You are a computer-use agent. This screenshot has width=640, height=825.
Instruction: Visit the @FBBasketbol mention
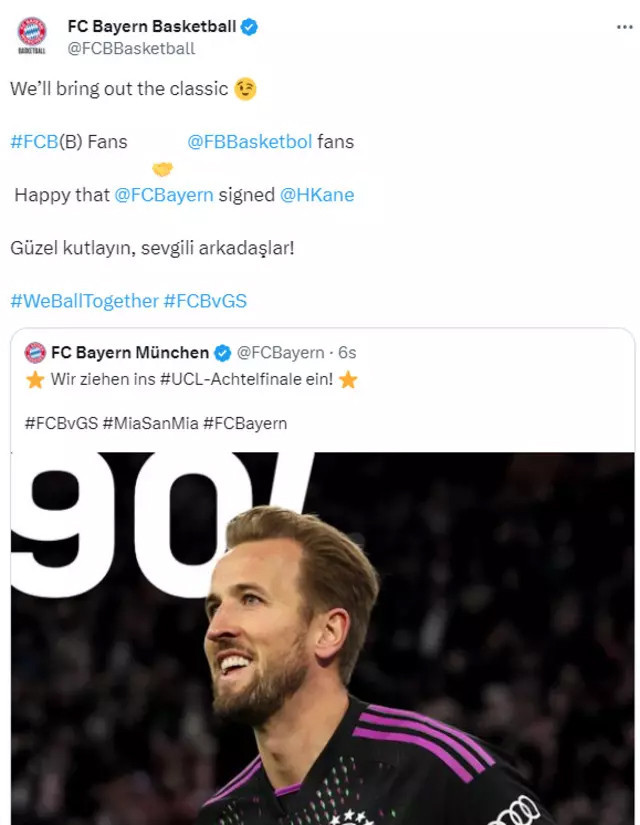pos(250,142)
